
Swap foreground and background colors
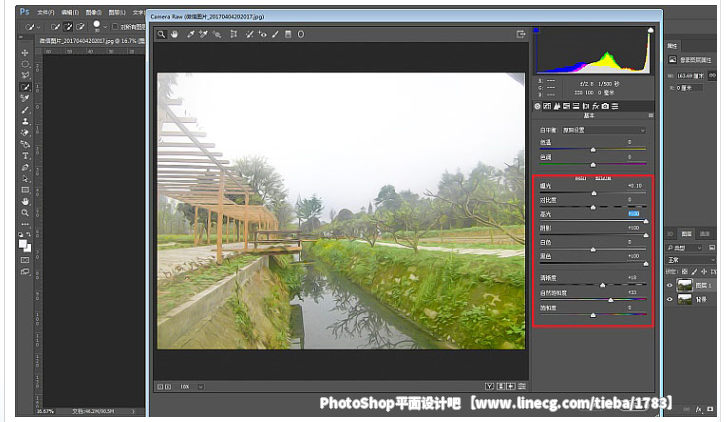coord(29,234)
